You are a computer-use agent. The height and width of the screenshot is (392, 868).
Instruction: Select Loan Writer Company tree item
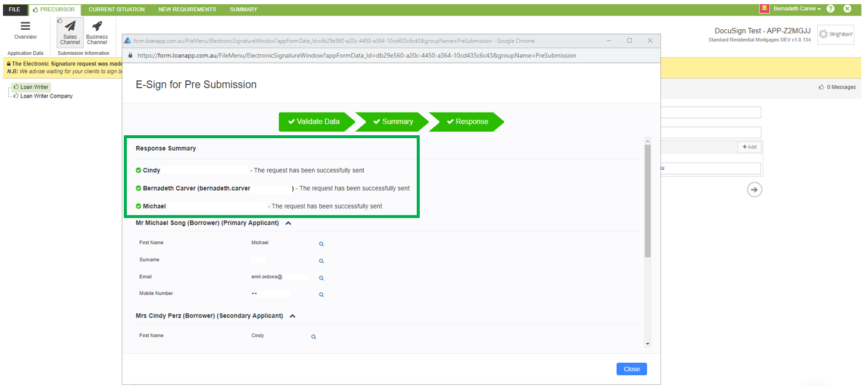(x=46, y=96)
